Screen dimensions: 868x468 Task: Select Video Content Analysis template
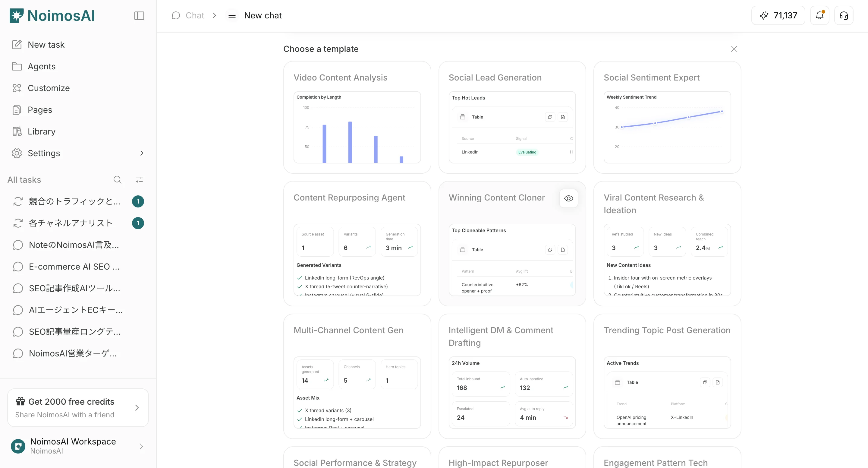click(357, 117)
